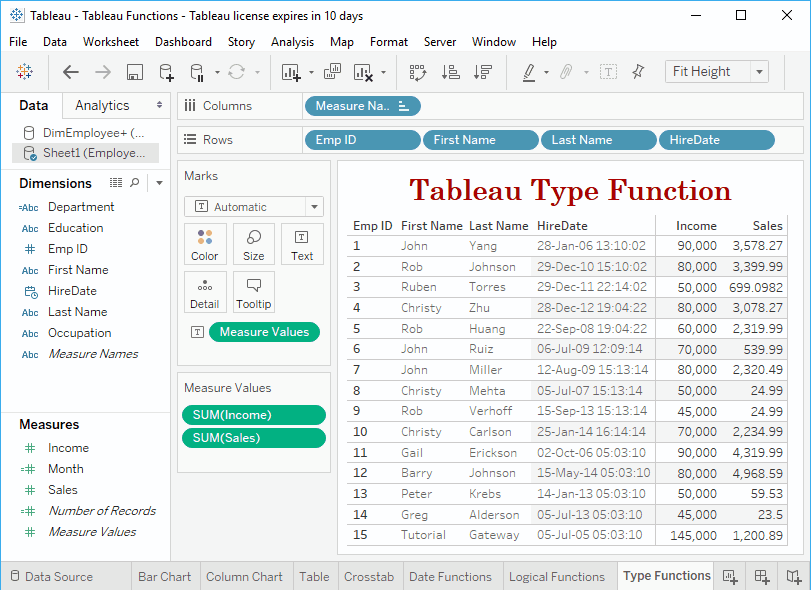811x590 pixels.
Task: Sort descending using the toolbar icon
Action: tap(483, 71)
